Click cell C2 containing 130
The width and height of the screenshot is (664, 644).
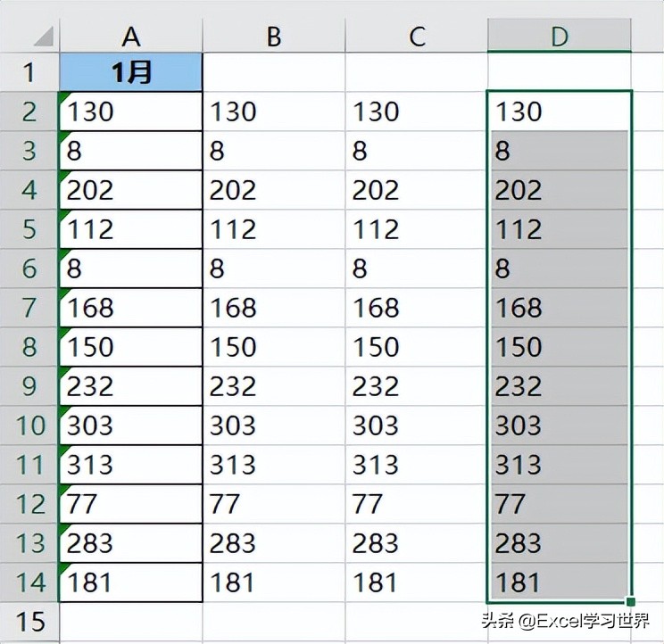[417, 111]
